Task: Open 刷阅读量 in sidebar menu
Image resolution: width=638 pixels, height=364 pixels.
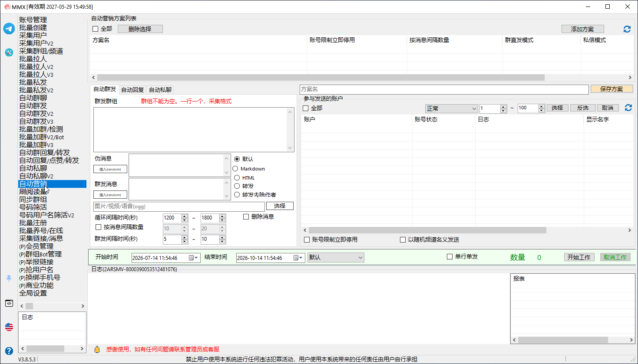Action: tap(33, 191)
